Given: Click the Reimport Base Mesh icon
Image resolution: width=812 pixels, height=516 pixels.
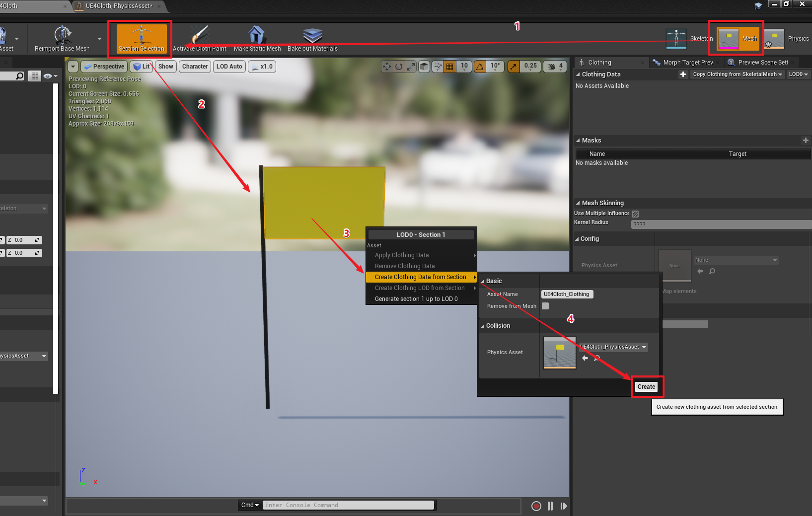Looking at the screenshot, I should tap(63, 35).
